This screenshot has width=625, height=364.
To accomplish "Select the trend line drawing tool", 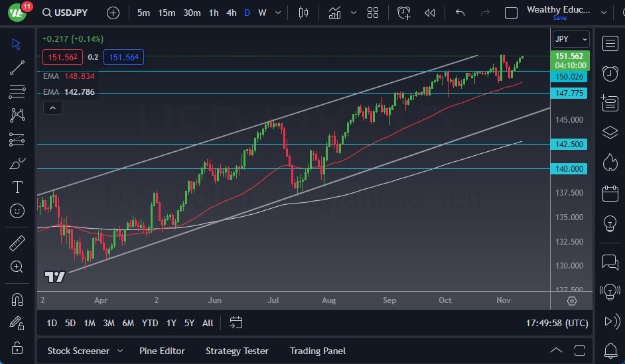I will click(x=17, y=67).
